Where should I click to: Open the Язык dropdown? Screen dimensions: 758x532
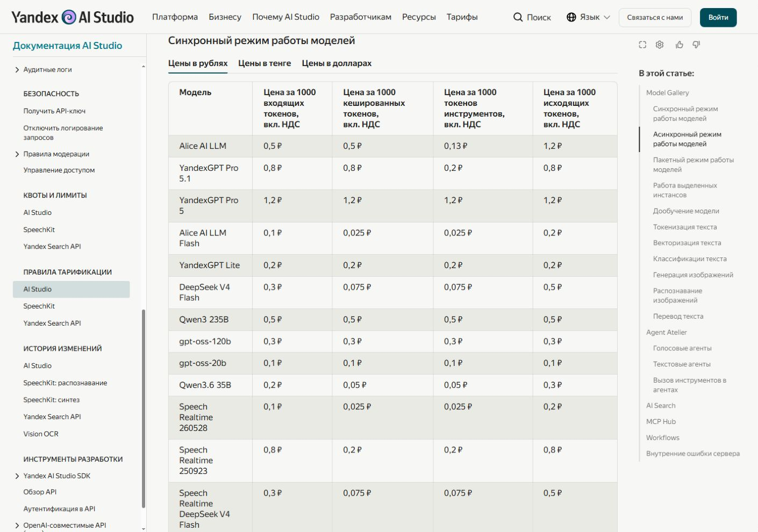click(589, 17)
